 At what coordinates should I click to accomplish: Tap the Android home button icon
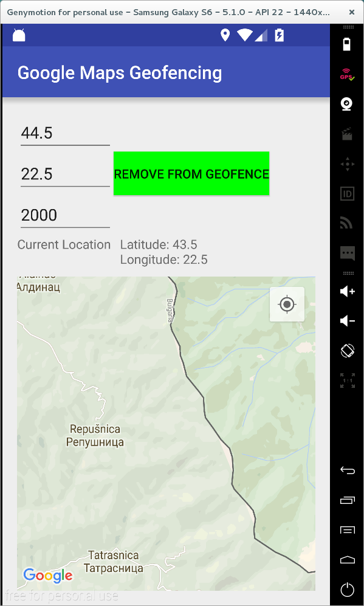tap(347, 560)
